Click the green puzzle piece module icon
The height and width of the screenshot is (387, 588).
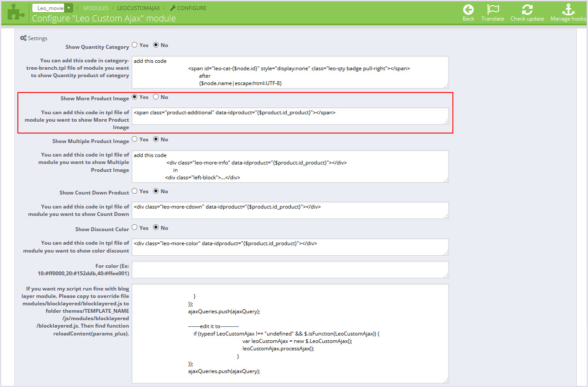point(16,12)
